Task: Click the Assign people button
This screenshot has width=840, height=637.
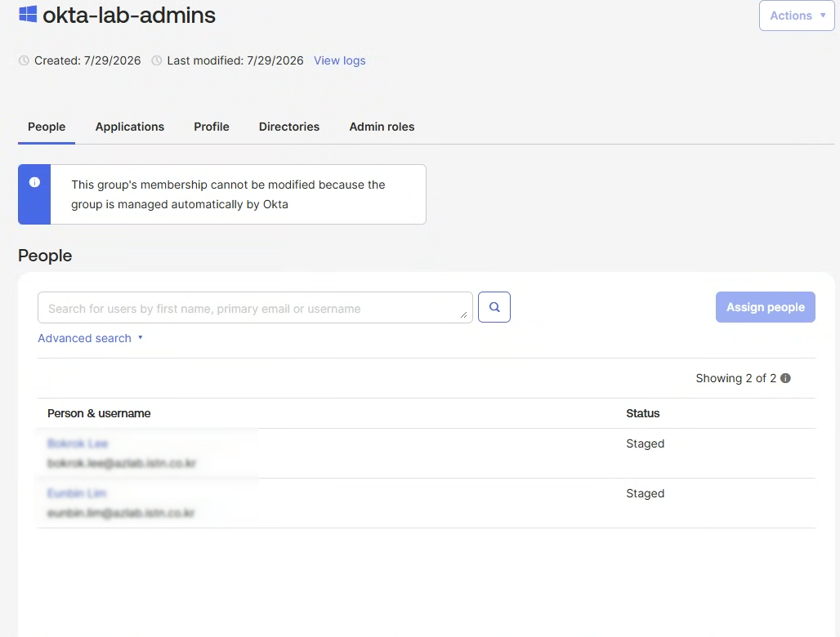Action: click(766, 307)
